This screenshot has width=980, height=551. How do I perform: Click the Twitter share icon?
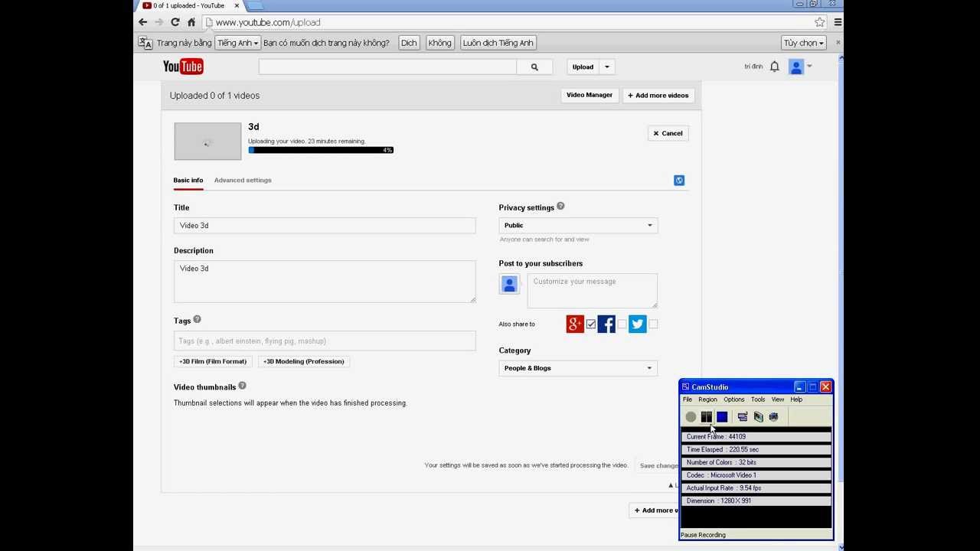pos(638,324)
